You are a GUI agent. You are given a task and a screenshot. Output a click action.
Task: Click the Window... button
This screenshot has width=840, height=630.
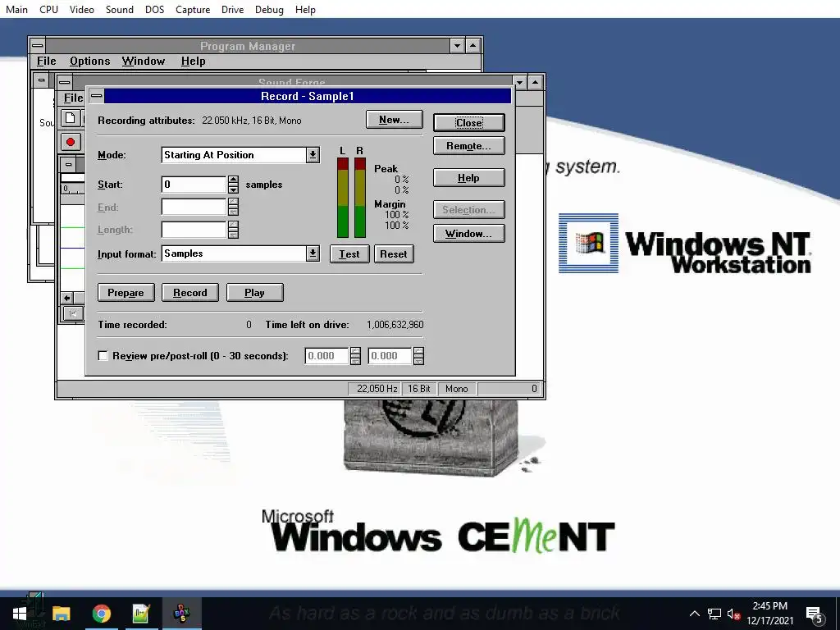[468, 234]
